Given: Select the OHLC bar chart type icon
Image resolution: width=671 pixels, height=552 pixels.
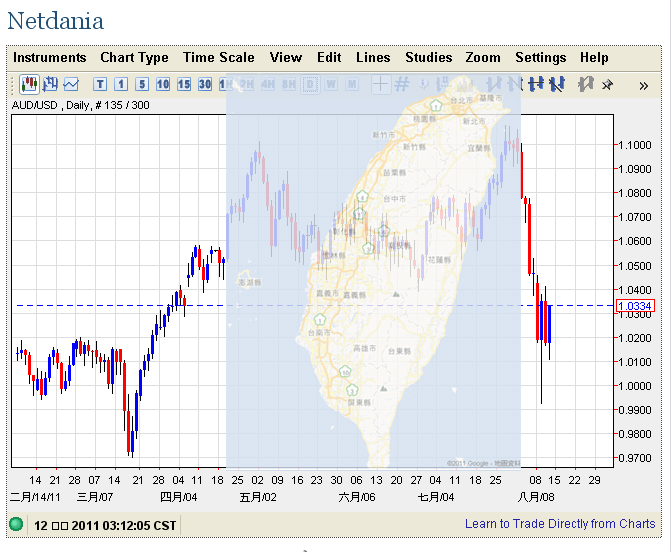Looking at the screenshot, I should click(50, 84).
